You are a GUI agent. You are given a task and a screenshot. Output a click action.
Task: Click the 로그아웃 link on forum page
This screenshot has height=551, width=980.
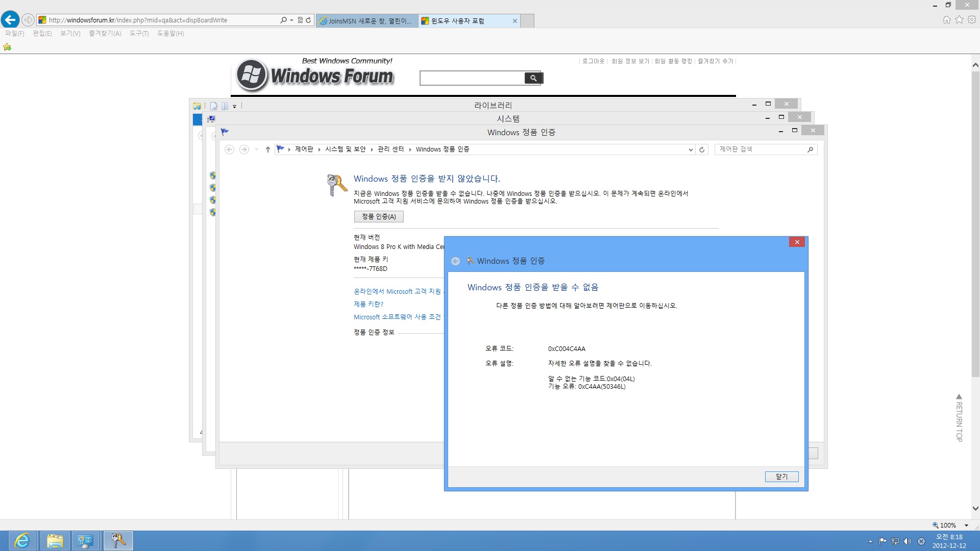click(593, 61)
